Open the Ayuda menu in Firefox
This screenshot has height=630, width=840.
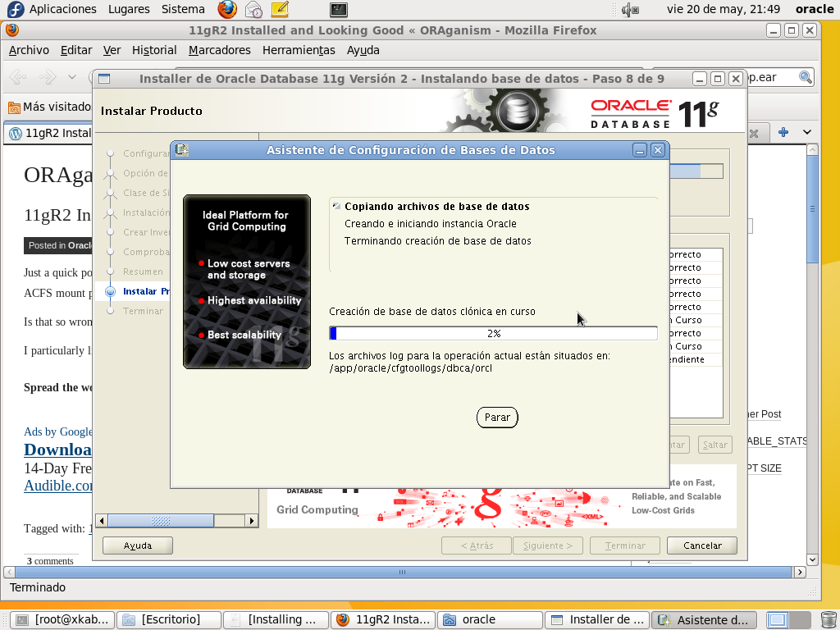click(363, 50)
